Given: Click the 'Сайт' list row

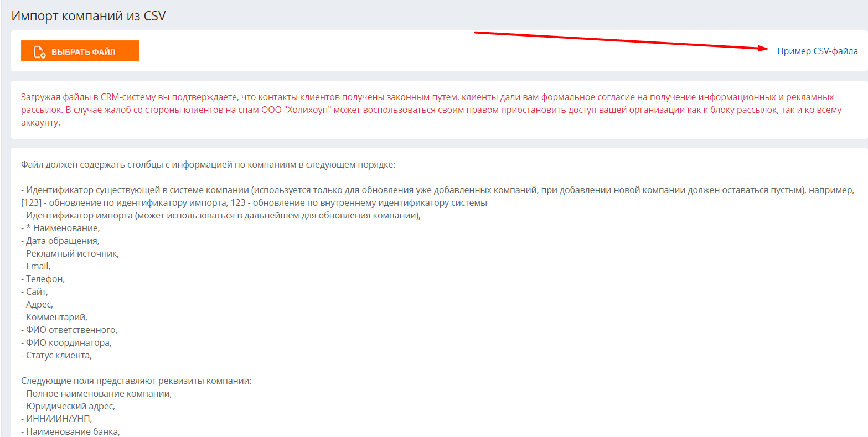Looking at the screenshot, I should 35,292.
